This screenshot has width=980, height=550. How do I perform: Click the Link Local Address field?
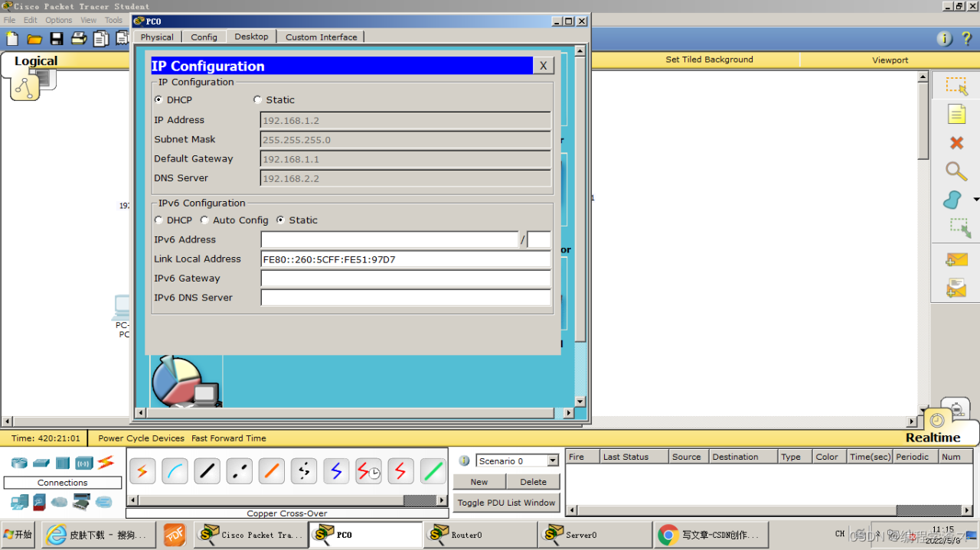pyautogui.click(x=406, y=259)
